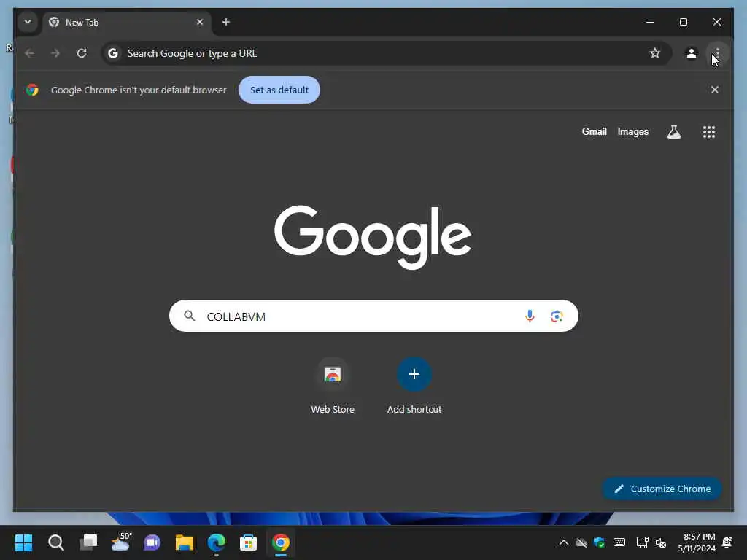
Task: Focus the address bar URL field
Action: pos(386,53)
